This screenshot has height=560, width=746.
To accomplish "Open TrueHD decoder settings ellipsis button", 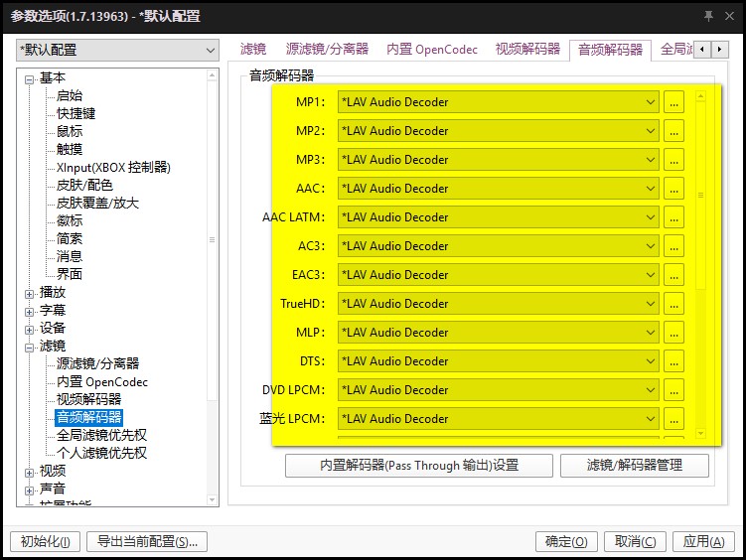I will point(673,303).
